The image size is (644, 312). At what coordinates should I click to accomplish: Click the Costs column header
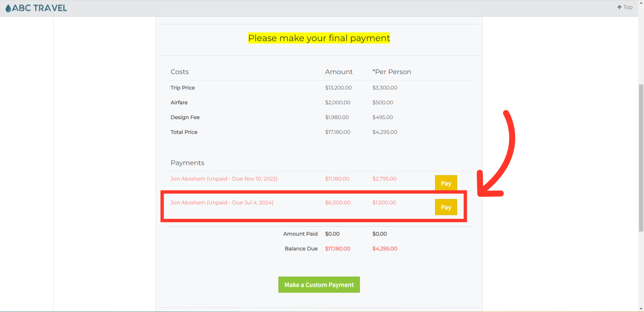point(179,72)
